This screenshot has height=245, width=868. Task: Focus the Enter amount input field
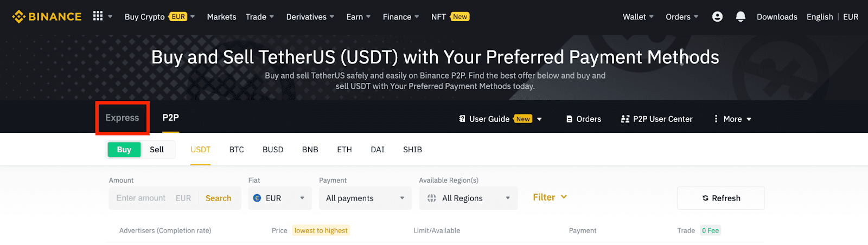141,198
